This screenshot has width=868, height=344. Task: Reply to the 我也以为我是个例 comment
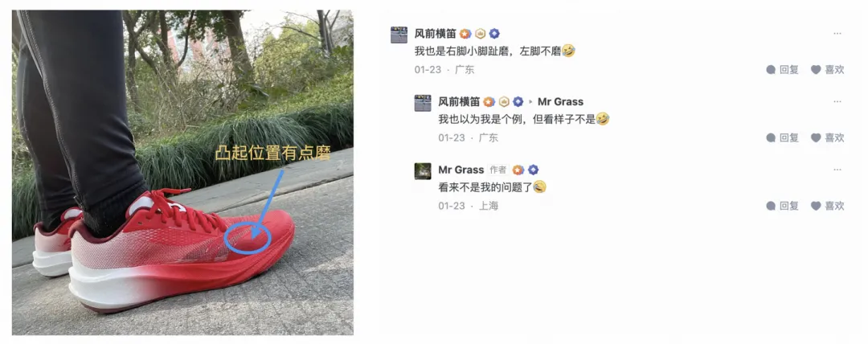point(782,137)
